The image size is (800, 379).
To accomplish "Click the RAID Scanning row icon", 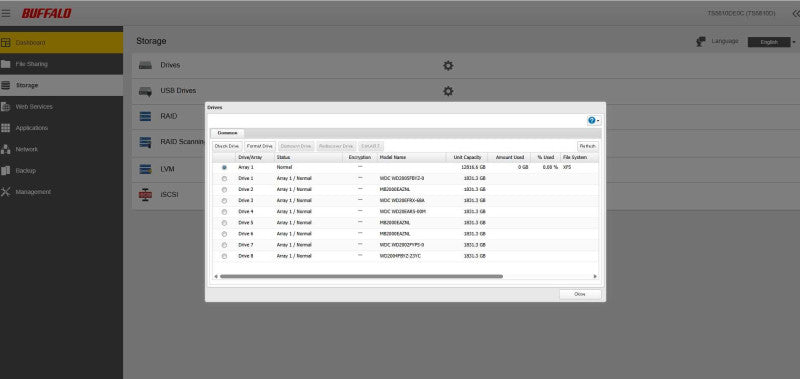I will (x=145, y=143).
